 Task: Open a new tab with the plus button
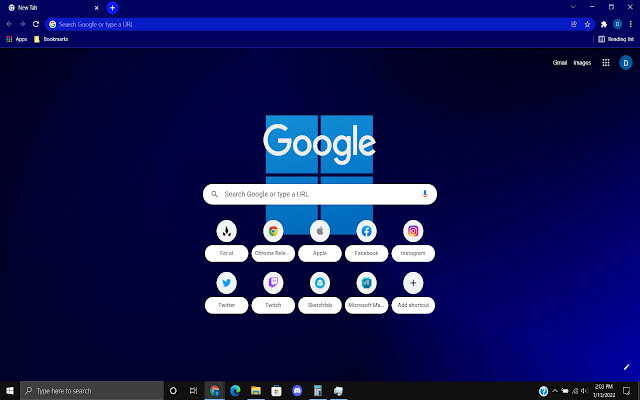[x=112, y=8]
